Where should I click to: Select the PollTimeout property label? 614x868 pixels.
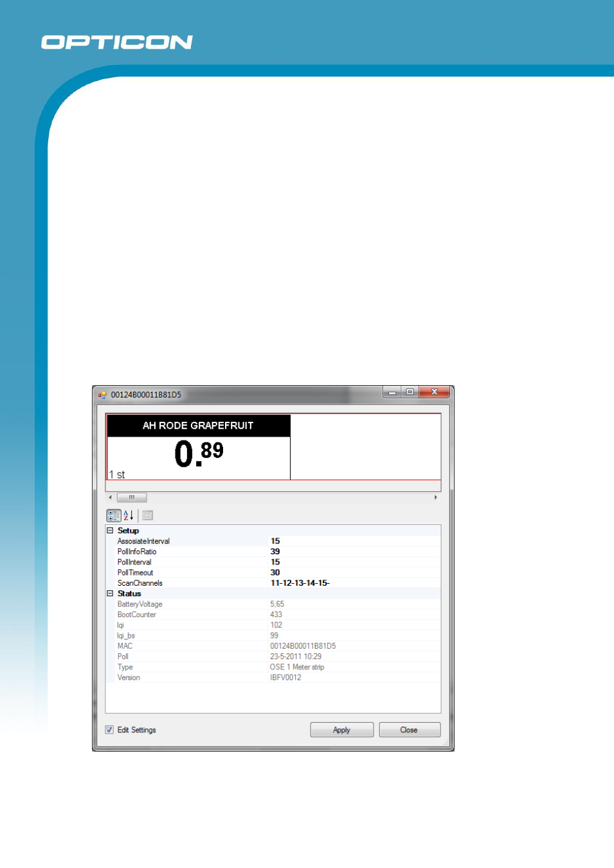[135, 572]
